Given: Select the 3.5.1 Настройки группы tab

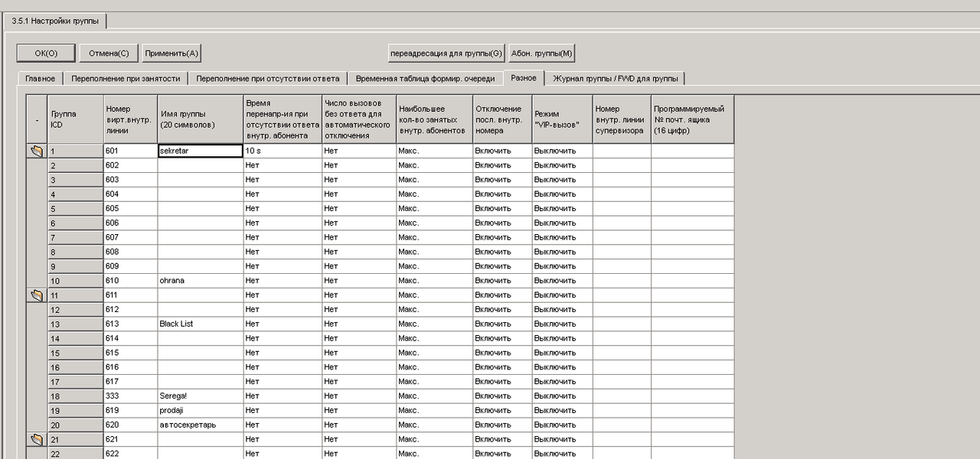Looking at the screenshot, I should click(55, 21).
